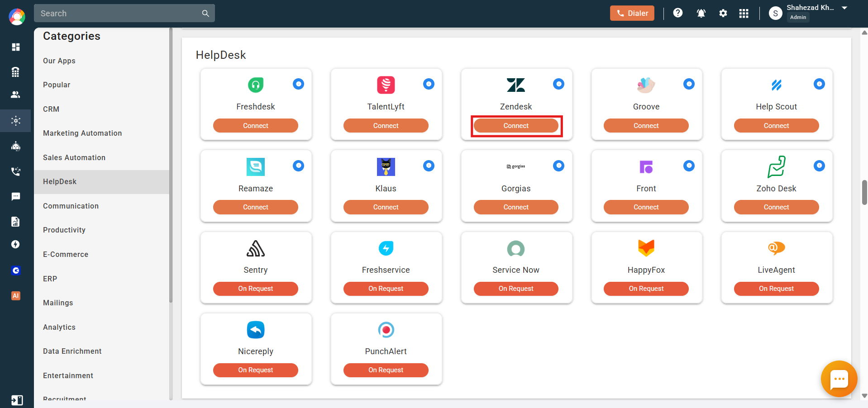Screen dimensions: 868x408
Task: Select the HelpDesk category
Action: point(101,182)
